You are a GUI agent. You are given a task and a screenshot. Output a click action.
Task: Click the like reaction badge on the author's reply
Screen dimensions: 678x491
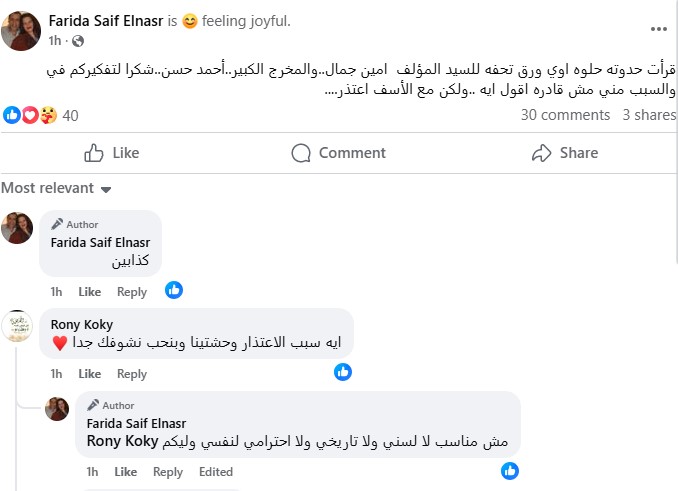click(x=509, y=470)
